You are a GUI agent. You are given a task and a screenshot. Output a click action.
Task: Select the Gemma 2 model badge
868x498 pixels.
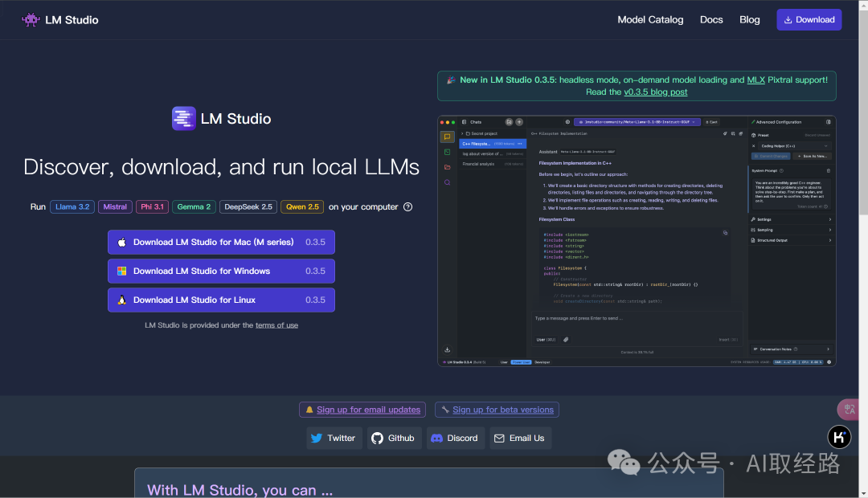pos(194,207)
